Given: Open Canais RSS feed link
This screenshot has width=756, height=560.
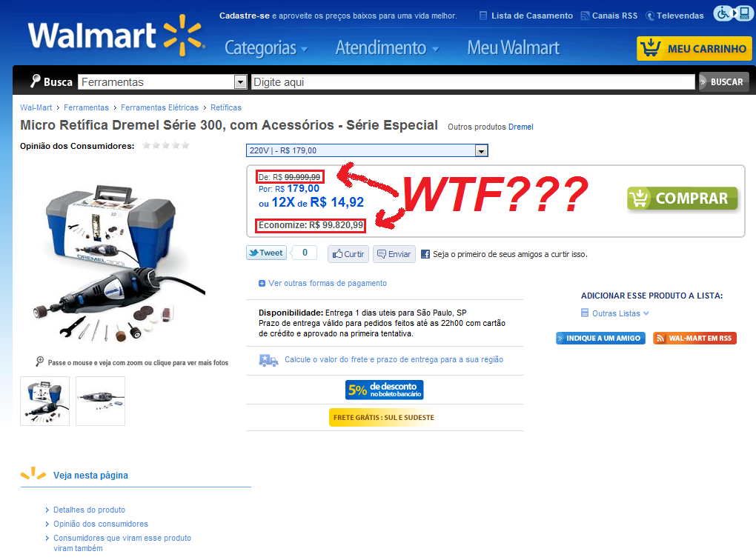Looking at the screenshot, I should 609,16.
